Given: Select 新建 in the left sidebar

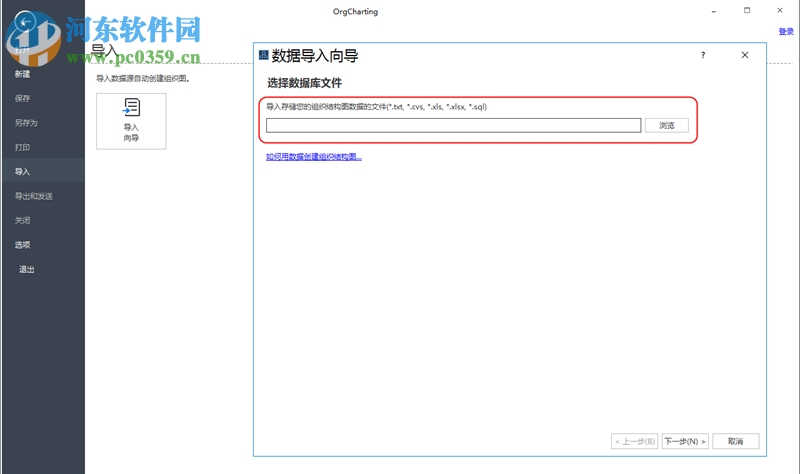Looking at the screenshot, I should [x=22, y=74].
